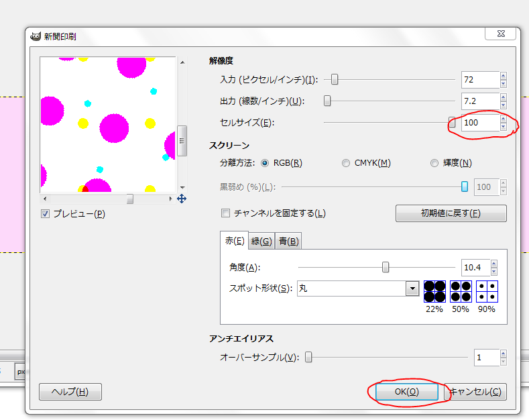The image size is (529, 420).
Task: Click preview horizontal scrollbar right arrow
Action: tap(170, 199)
